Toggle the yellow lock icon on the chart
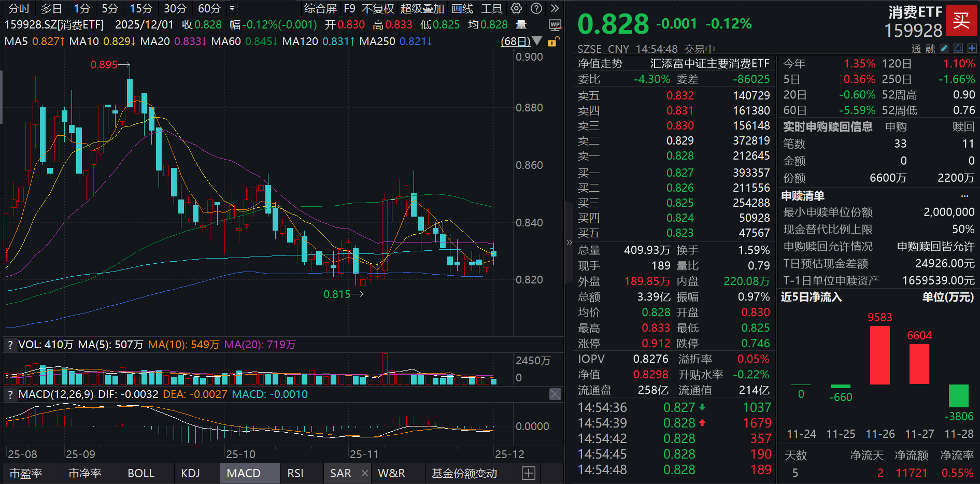Screen dimensions: 980x484 [x=552, y=42]
